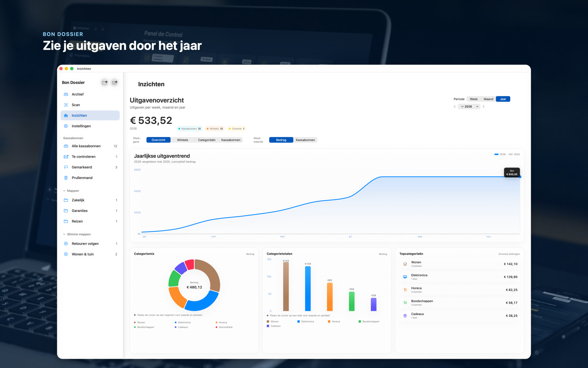Click the purple Cadeaus swatch in Categorietotalen legend

click(268, 326)
